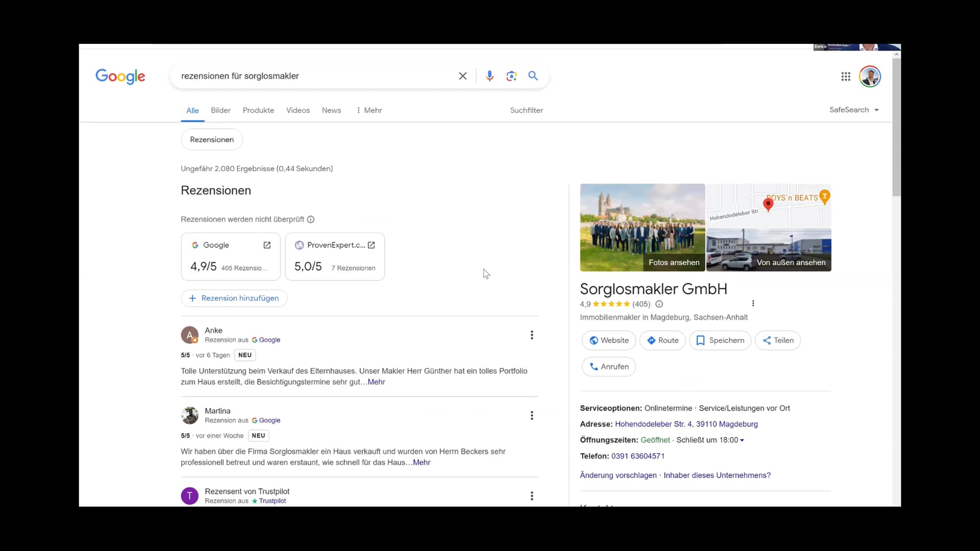Screen dimensions: 980x551
Task: Click the Teilen button
Action: [x=778, y=340]
